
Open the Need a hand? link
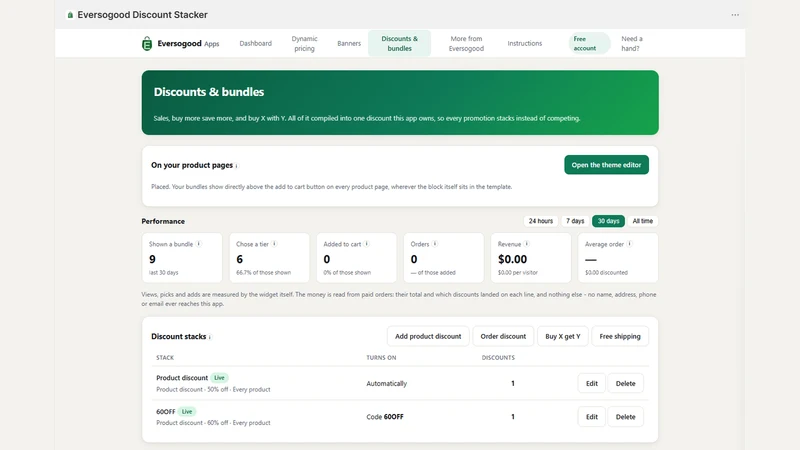(632, 43)
